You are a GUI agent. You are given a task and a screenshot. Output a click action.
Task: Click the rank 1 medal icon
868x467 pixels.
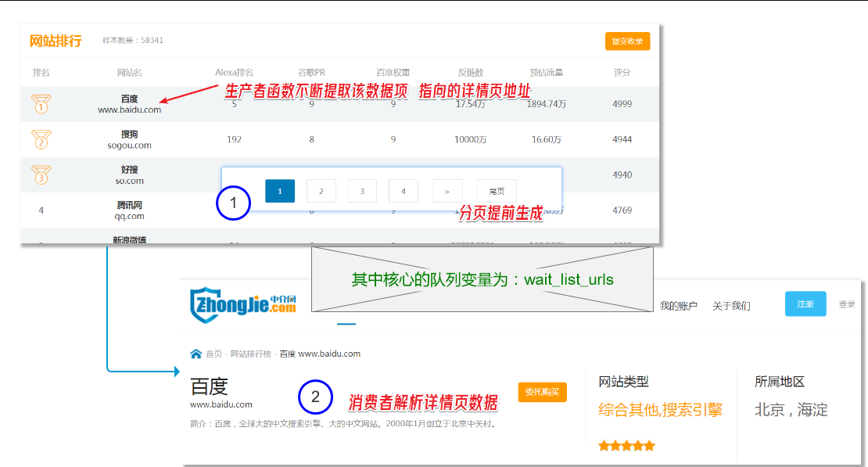click(x=41, y=103)
